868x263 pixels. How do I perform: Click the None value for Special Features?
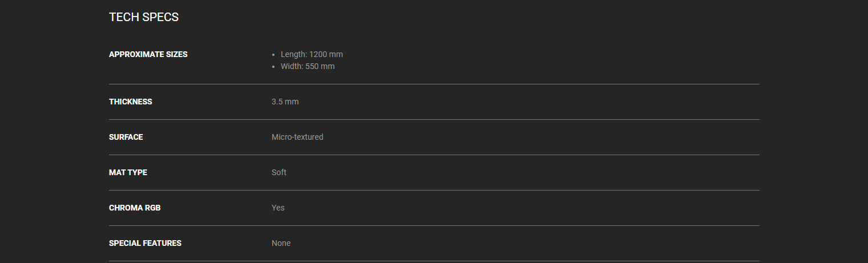tap(281, 243)
